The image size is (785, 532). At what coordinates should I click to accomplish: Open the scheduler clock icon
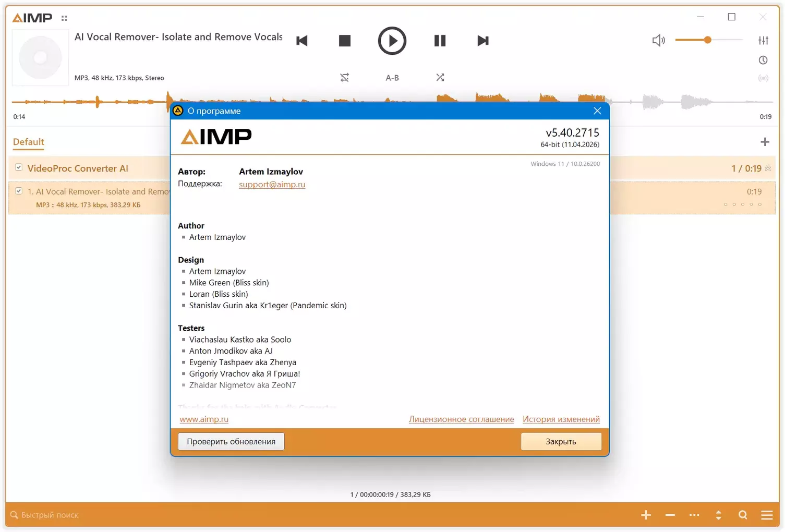(x=763, y=60)
